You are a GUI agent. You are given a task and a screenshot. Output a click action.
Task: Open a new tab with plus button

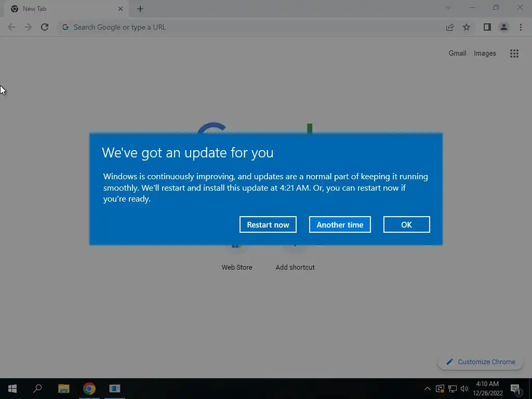(x=140, y=9)
